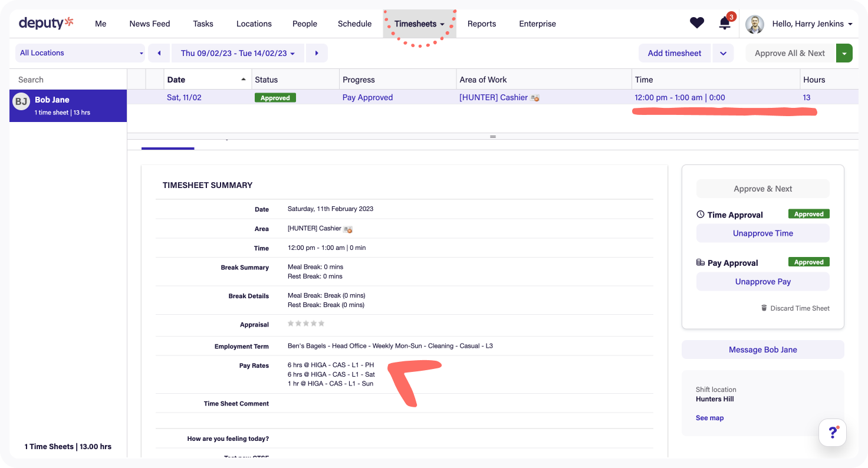The width and height of the screenshot is (868, 468).
Task: Go to the previous week with the left arrow
Action: click(x=159, y=52)
